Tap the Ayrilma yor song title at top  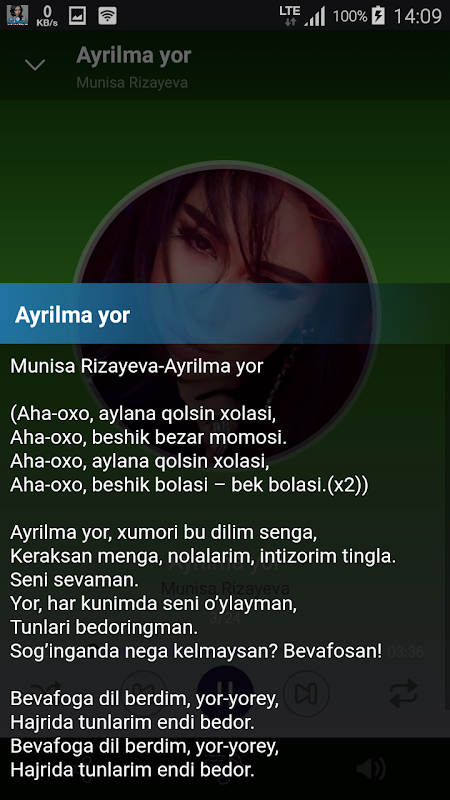pos(134,56)
